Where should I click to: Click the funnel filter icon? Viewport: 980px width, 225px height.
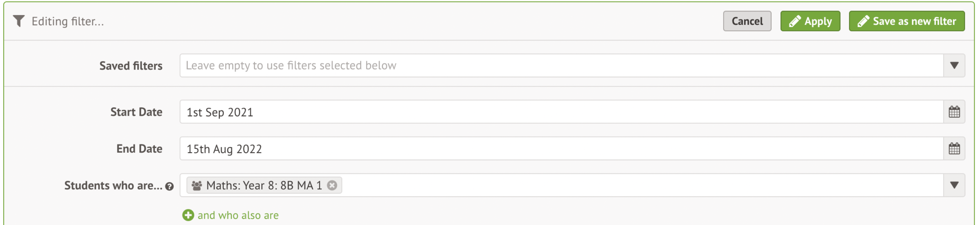click(x=19, y=21)
